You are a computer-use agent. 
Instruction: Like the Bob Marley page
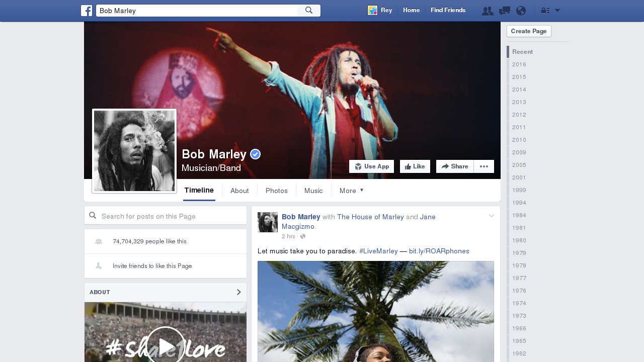415,166
